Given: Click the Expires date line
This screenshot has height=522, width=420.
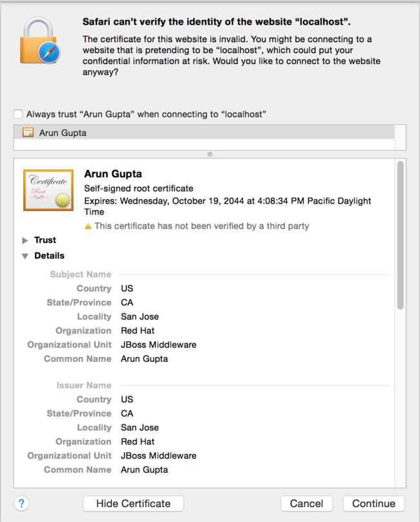Looking at the screenshot, I should tap(227, 206).
